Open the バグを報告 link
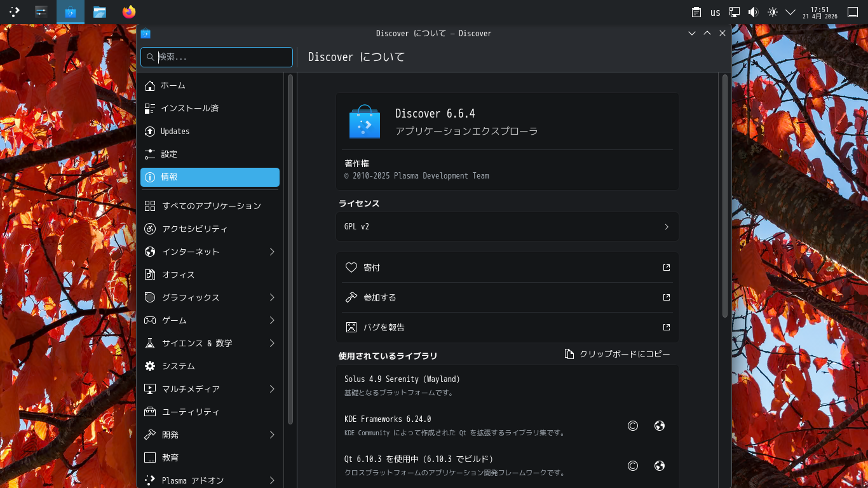Screen dimensions: 868x488 coord(507,327)
